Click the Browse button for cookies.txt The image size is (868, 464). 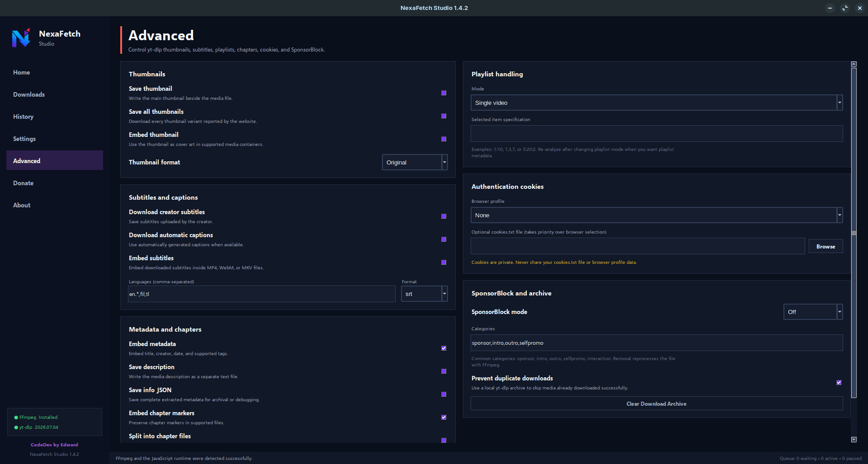tap(826, 246)
